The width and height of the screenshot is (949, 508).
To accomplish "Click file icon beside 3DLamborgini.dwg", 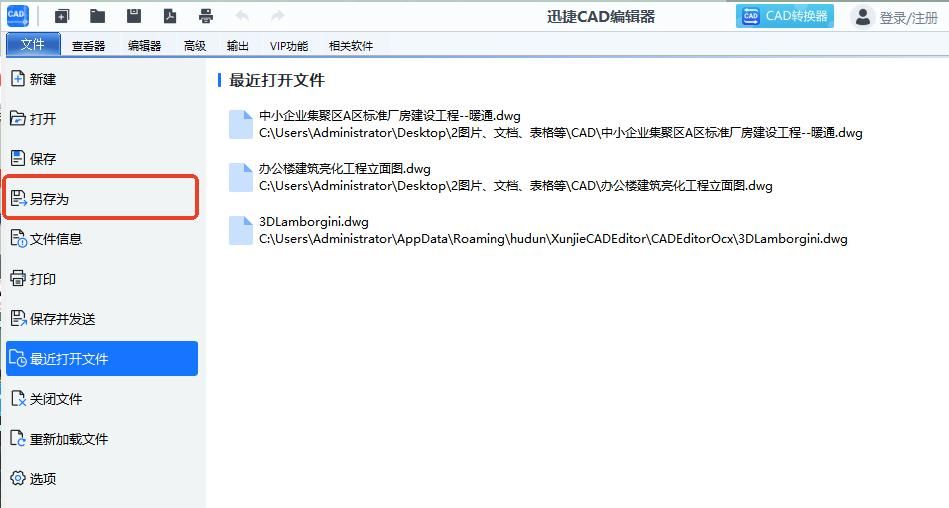I will click(x=241, y=231).
